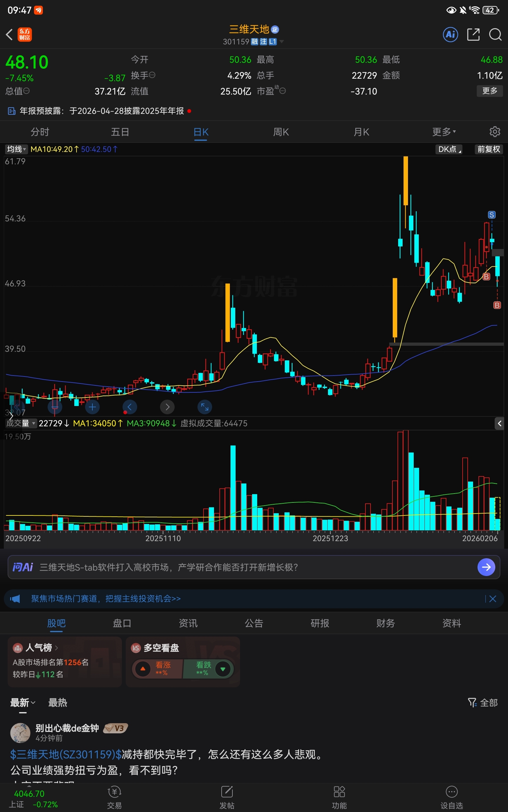The height and width of the screenshot is (812, 508).
Task: Vote 看跌 bearish
Action: pyautogui.click(x=208, y=669)
